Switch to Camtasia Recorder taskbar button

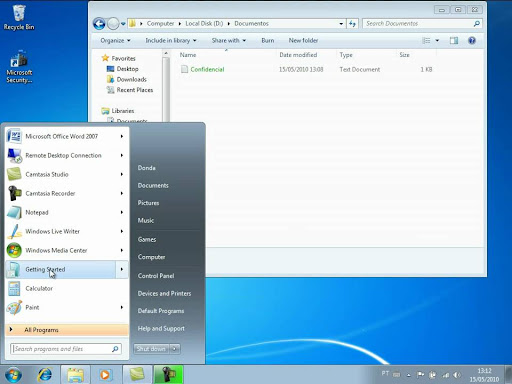coord(168,375)
